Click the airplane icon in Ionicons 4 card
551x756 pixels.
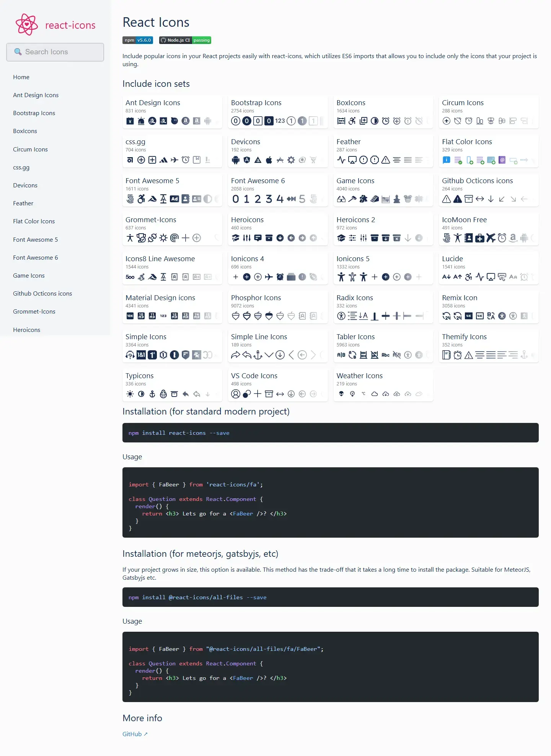click(269, 277)
